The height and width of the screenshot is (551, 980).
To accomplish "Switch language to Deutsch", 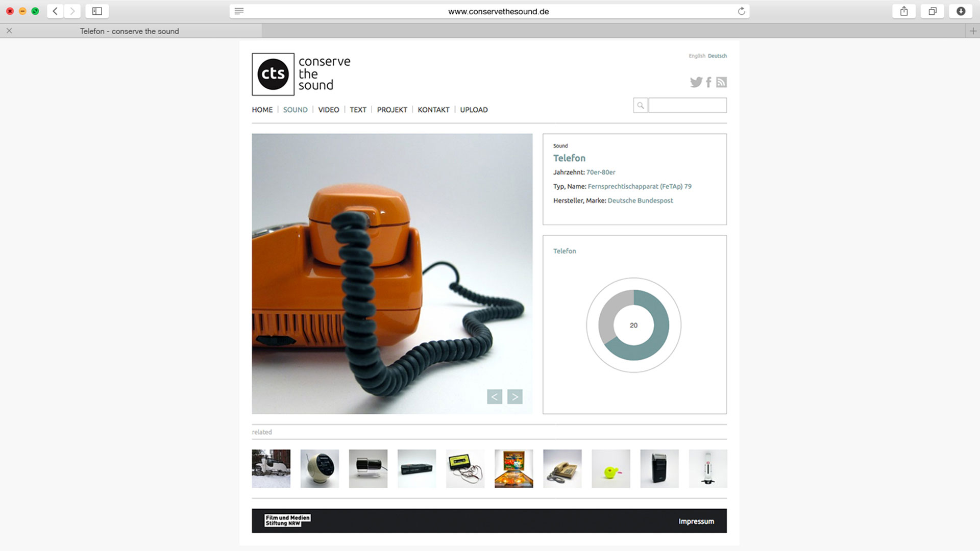I will 717,56.
